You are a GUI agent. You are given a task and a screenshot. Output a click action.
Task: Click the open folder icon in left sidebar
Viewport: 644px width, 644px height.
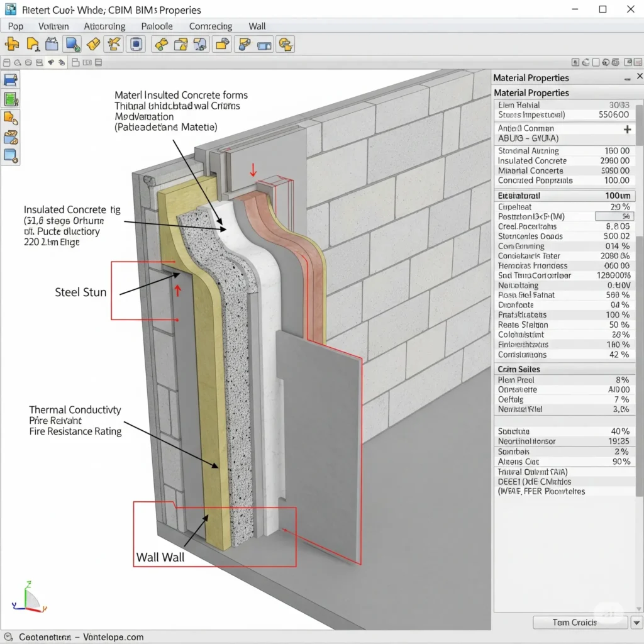(x=11, y=136)
